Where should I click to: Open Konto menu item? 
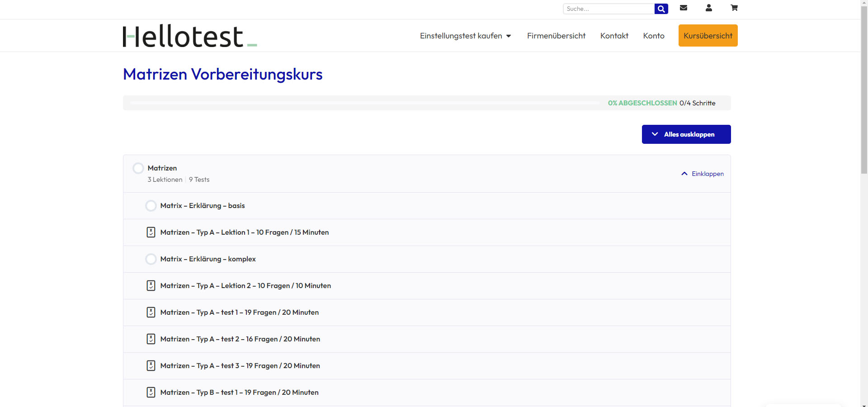(x=654, y=36)
